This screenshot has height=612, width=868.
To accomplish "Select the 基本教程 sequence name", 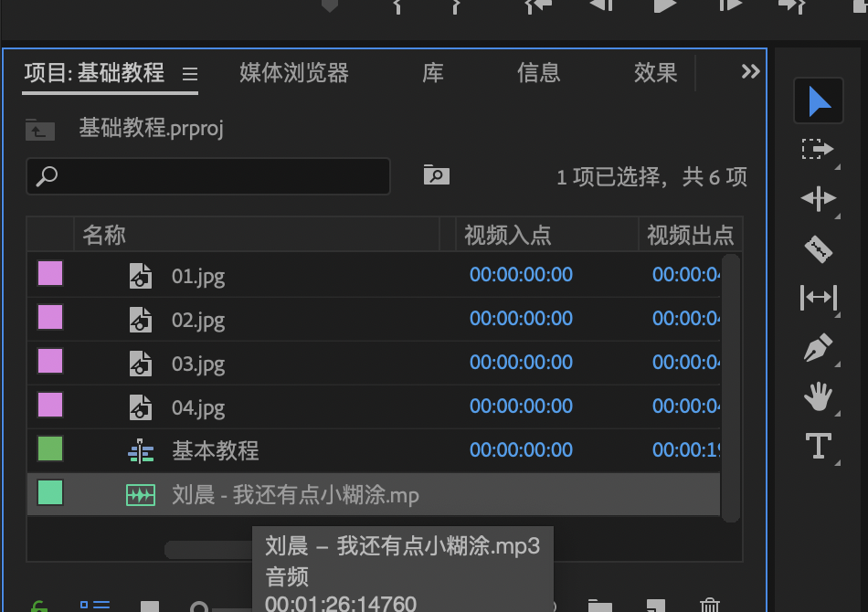I will 216,450.
